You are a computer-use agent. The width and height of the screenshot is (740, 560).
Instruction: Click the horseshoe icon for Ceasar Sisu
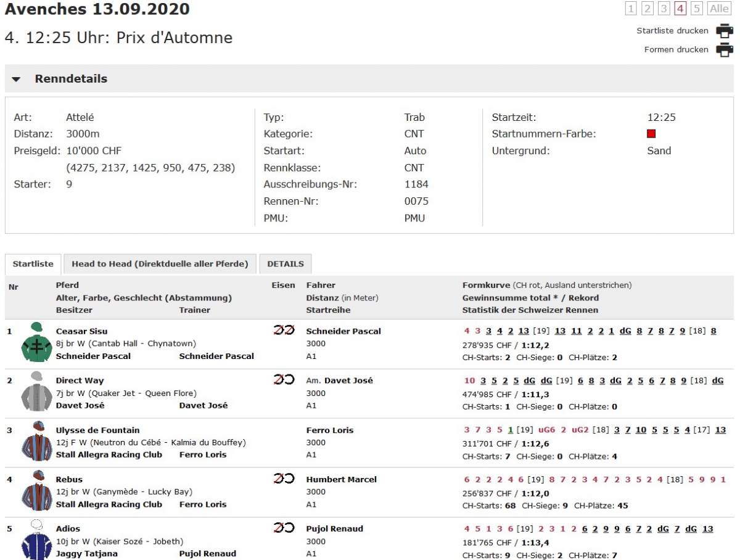coord(284,331)
